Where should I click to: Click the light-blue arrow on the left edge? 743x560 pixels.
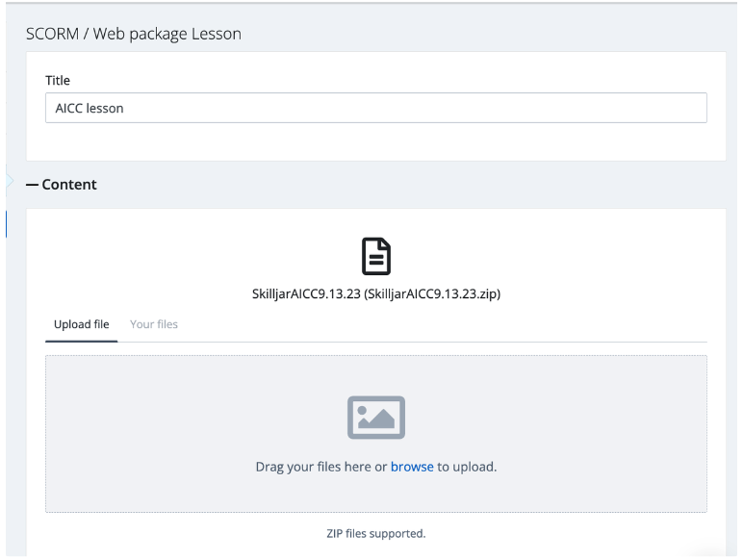[x=9, y=180]
